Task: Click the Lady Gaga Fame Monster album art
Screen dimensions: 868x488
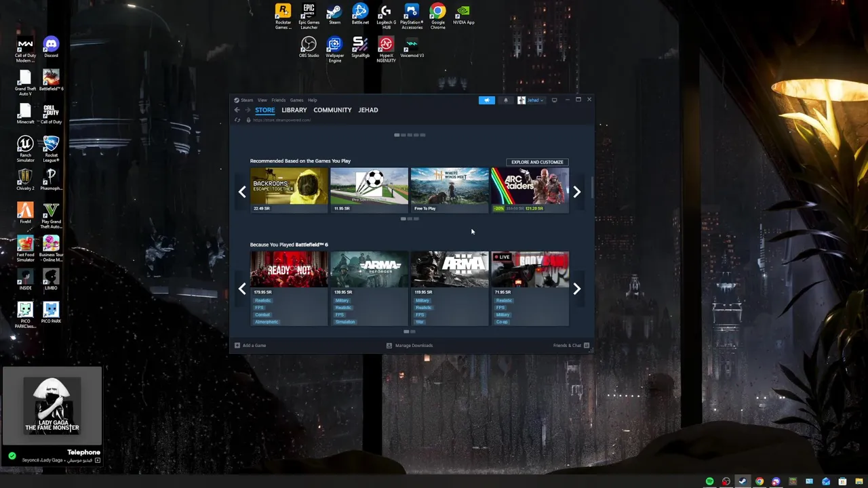Action: pyautogui.click(x=52, y=406)
